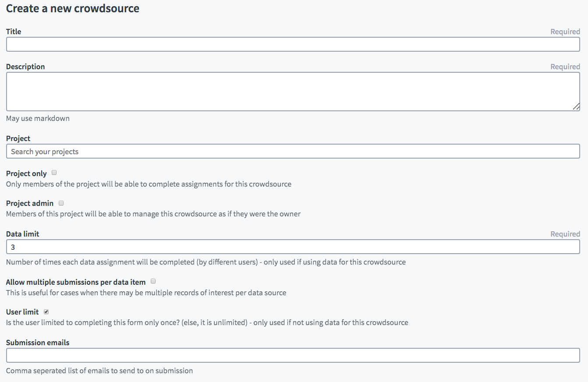Enable the Project only checkbox
The width and height of the screenshot is (588, 382).
coord(54,173)
